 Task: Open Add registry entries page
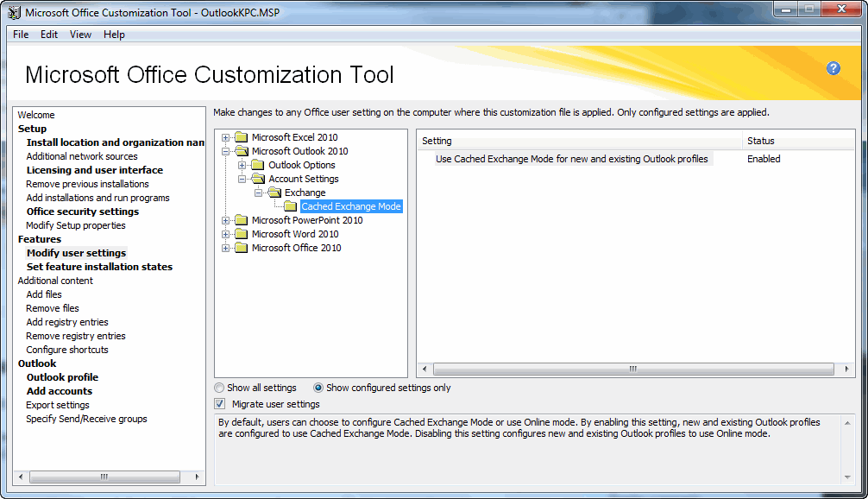coord(67,322)
